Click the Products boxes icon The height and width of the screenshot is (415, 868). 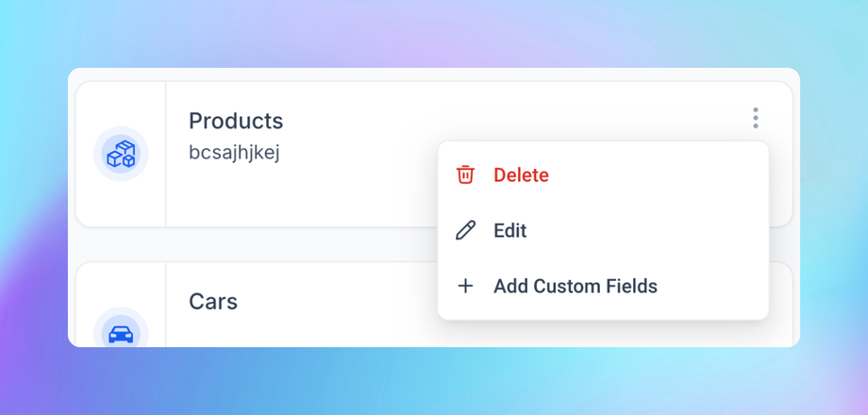click(121, 154)
